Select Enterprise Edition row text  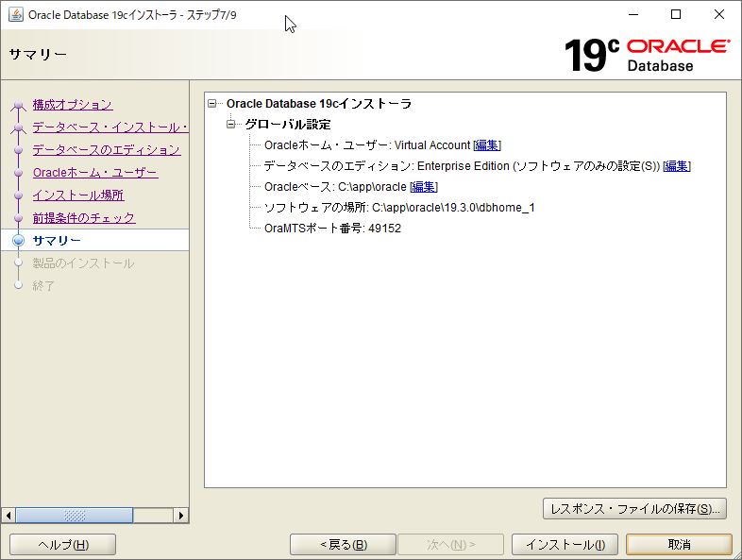pos(462,166)
